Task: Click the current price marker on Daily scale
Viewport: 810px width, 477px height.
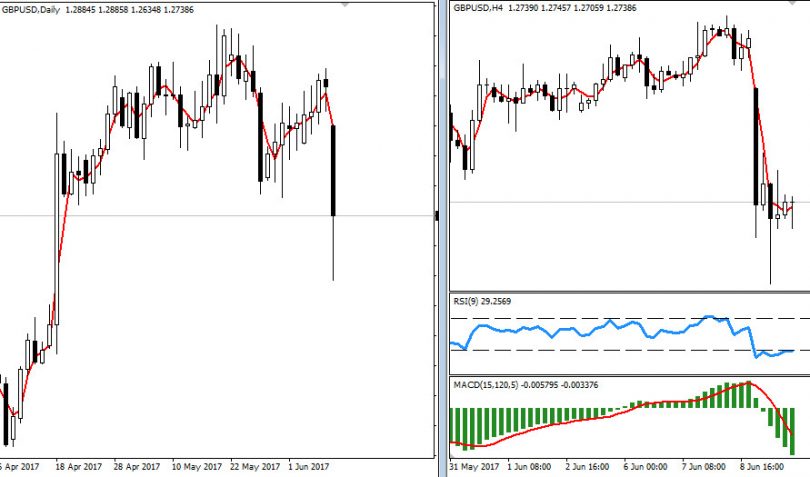Action: [437, 216]
